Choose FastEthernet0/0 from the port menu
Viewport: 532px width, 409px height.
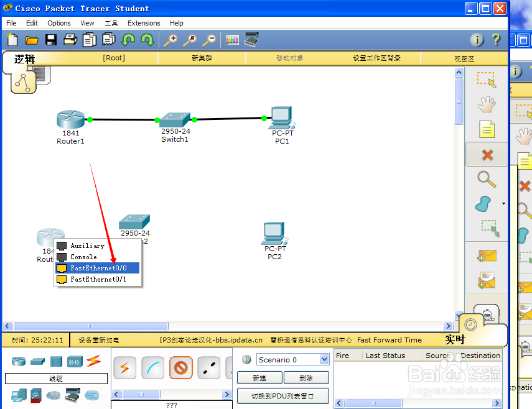[x=97, y=268]
